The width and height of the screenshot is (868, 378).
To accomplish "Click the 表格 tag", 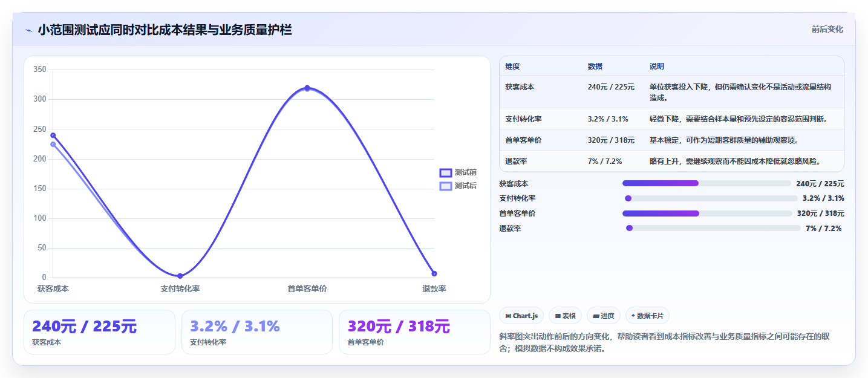I will pyautogui.click(x=565, y=316).
